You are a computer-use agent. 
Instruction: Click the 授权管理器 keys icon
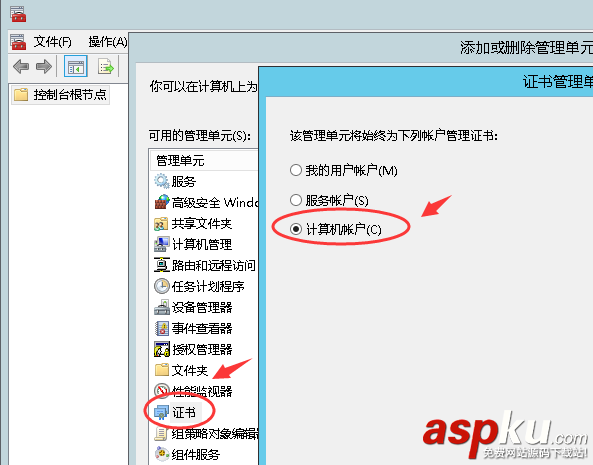point(161,349)
